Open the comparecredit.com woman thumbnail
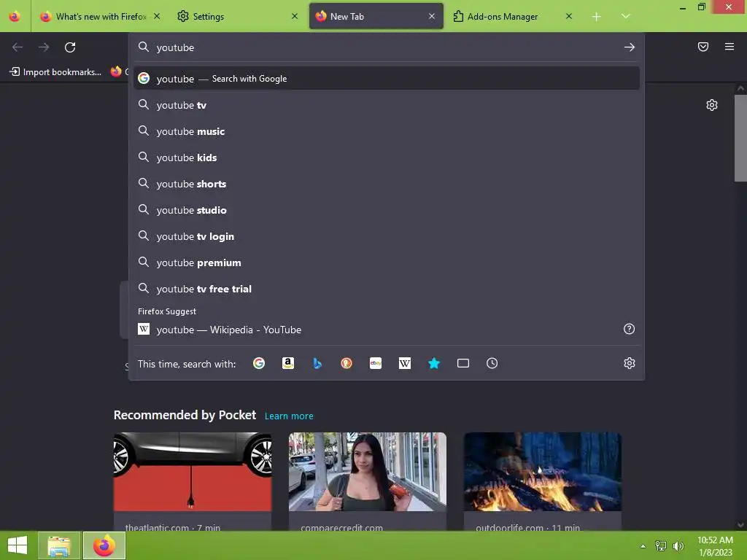Image resolution: width=747 pixels, height=560 pixels. click(x=368, y=472)
